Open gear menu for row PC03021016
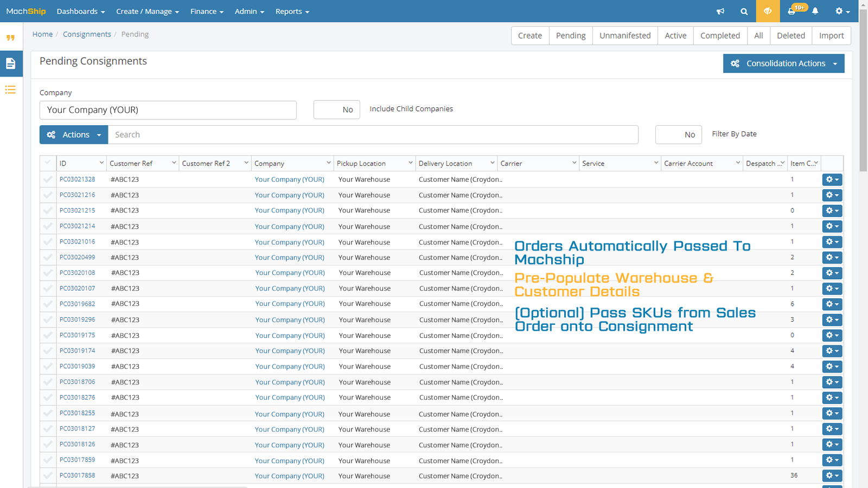The image size is (868, 488). tap(832, 242)
